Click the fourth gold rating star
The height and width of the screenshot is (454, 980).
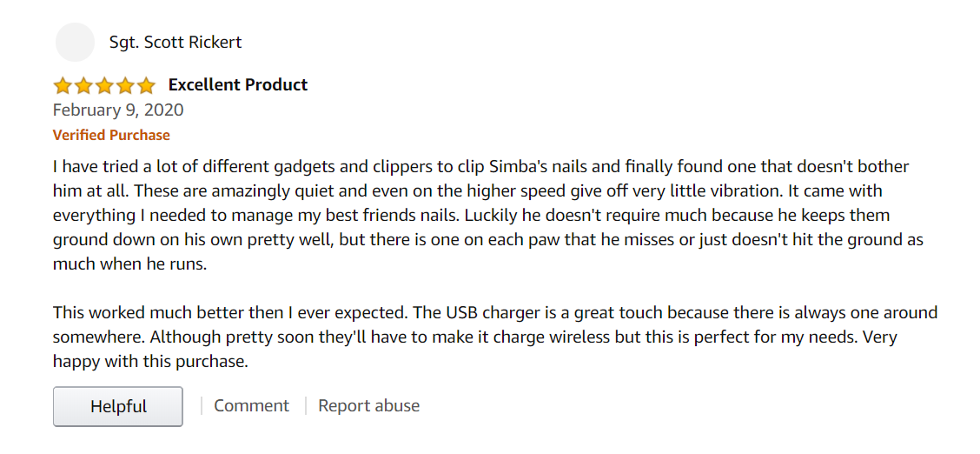click(x=125, y=85)
